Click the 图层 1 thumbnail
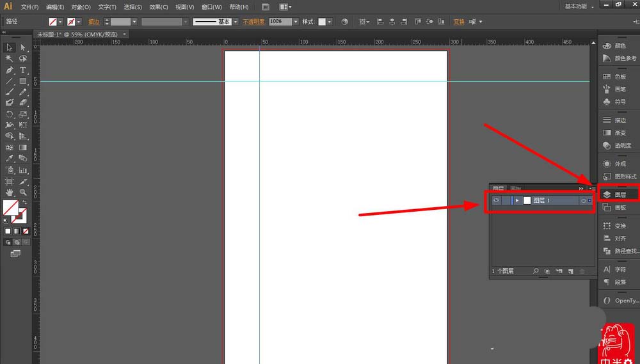Image resolution: width=640 pixels, height=364 pixels. [527, 200]
